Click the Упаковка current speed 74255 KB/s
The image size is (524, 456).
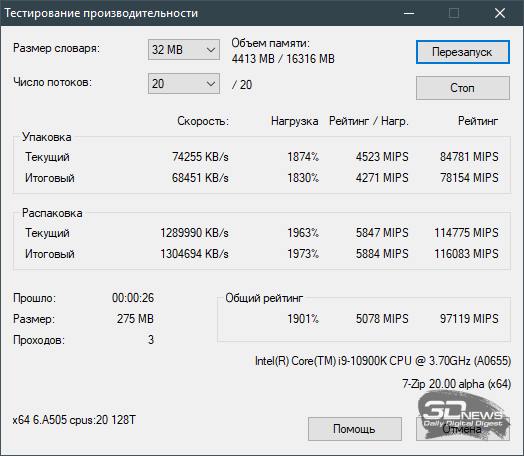pos(200,157)
